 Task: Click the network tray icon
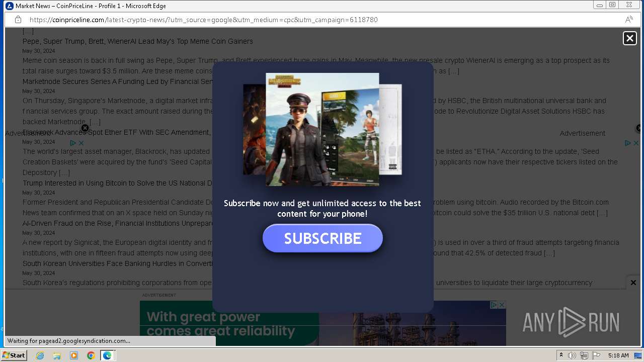pyautogui.click(x=584, y=355)
